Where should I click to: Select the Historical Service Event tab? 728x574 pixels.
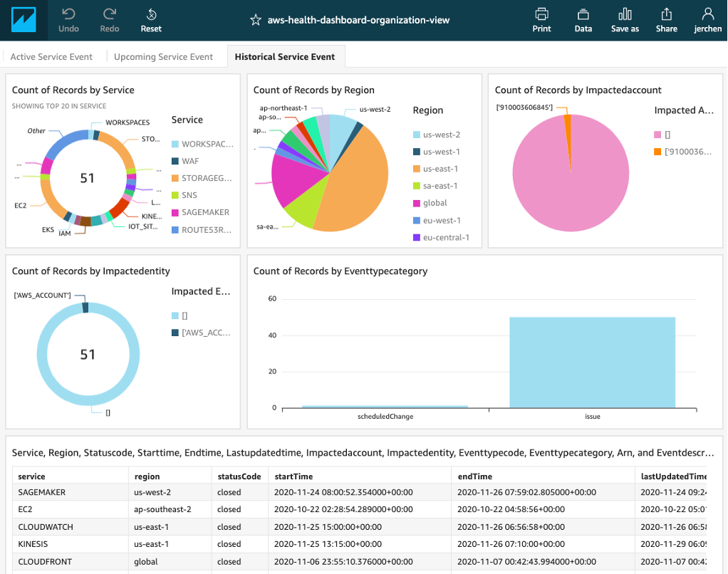click(x=285, y=57)
